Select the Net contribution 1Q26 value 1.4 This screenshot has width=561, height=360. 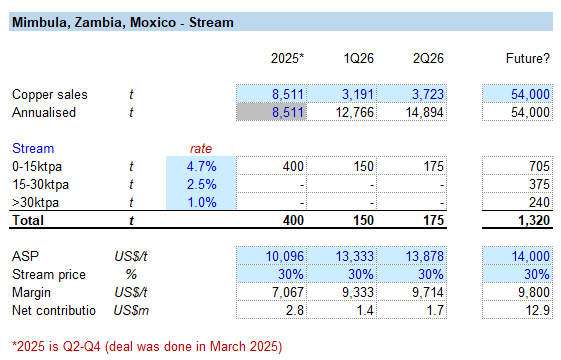pyautogui.click(x=342, y=310)
